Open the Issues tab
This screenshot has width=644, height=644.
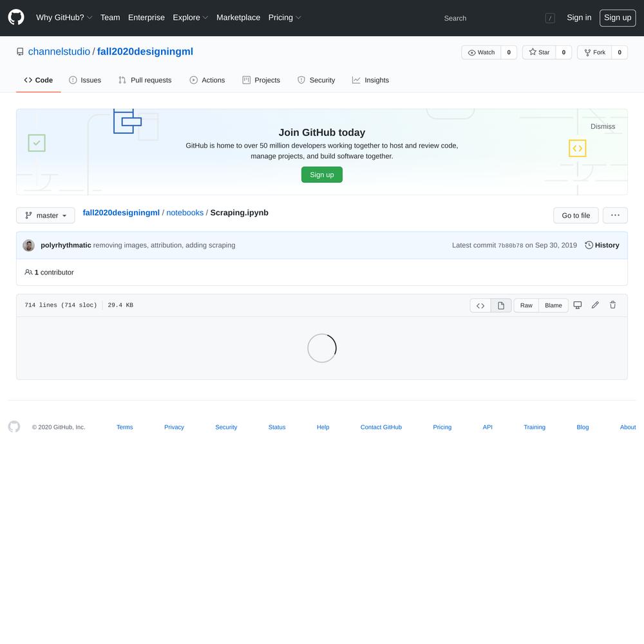pos(85,80)
